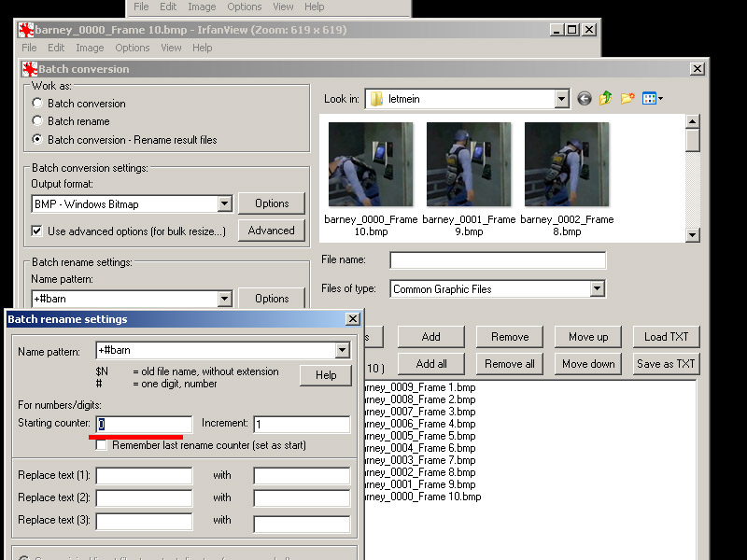Viewport: 747px width, 560px height.
Task: Select the Frame 5.bmp entry in the list
Action: (x=419, y=436)
